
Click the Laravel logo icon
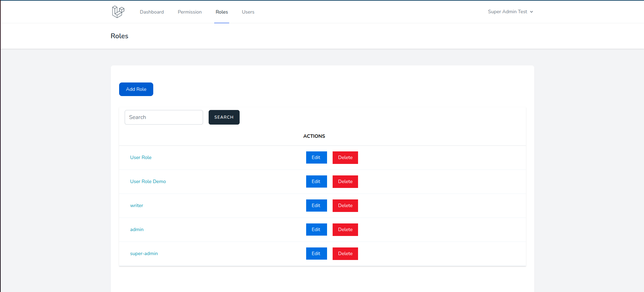point(118,12)
